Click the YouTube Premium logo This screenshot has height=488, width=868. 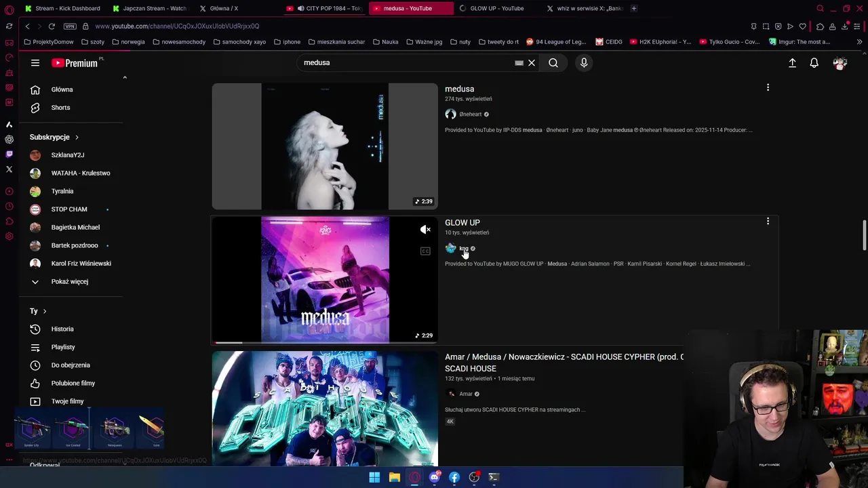point(75,63)
